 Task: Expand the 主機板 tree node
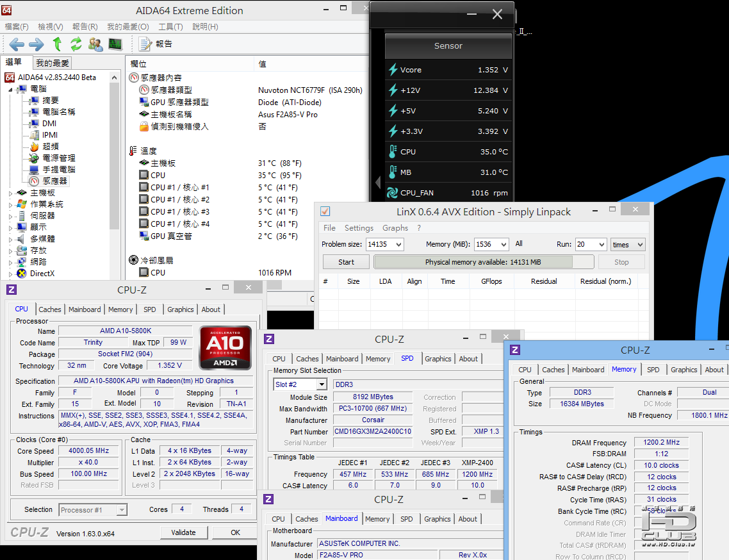click(x=10, y=194)
